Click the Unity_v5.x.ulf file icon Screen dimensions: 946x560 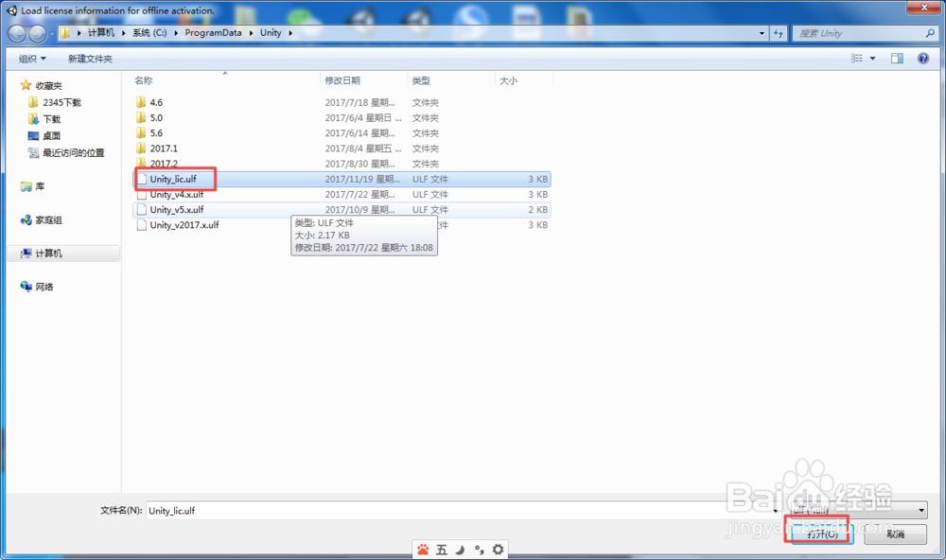tap(141, 209)
